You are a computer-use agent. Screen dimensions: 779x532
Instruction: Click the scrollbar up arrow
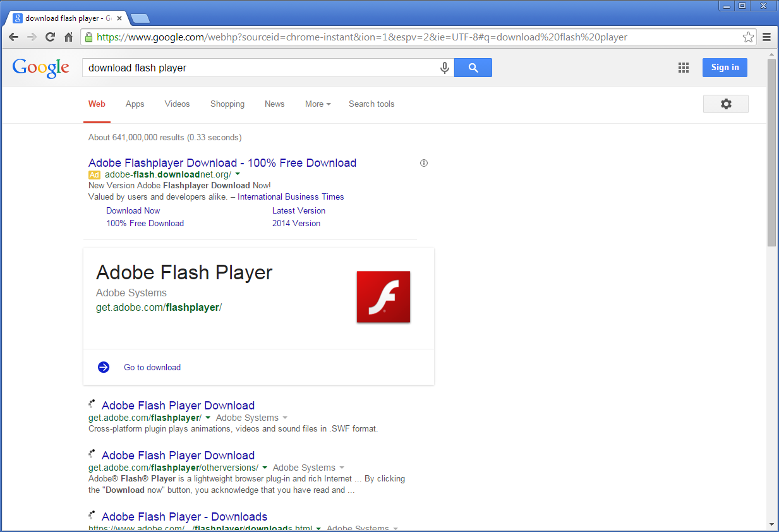[x=771, y=56]
